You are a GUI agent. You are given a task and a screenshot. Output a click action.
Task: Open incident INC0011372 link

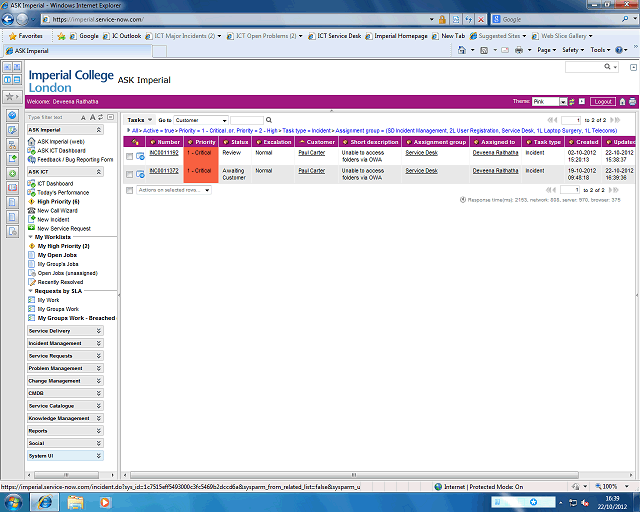164,171
